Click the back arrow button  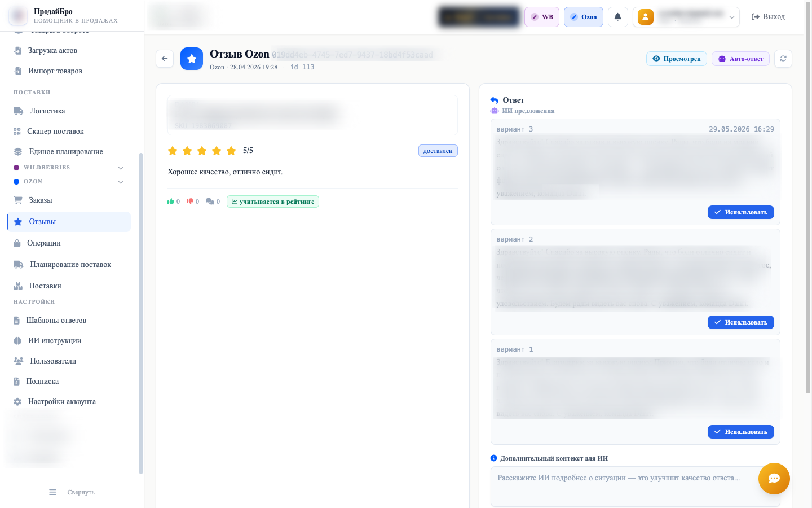(x=165, y=59)
